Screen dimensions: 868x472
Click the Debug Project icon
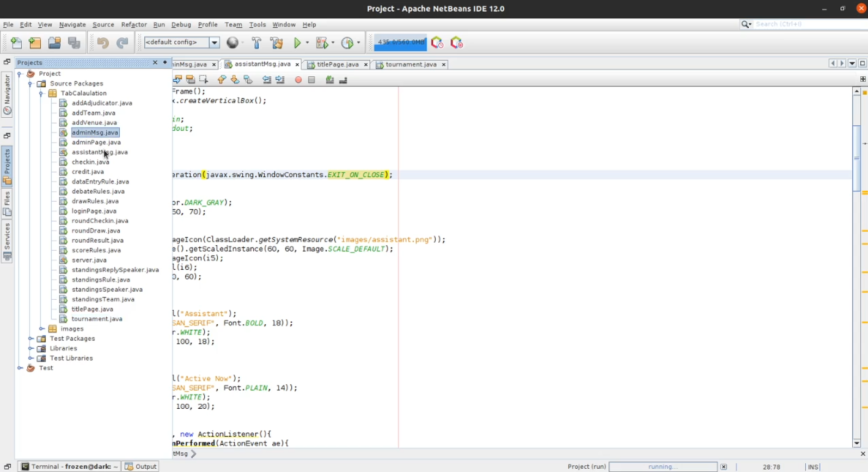(322, 43)
